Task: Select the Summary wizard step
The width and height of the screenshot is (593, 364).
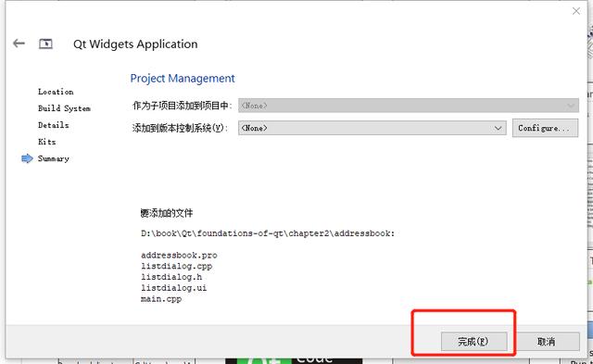Action: (54, 158)
